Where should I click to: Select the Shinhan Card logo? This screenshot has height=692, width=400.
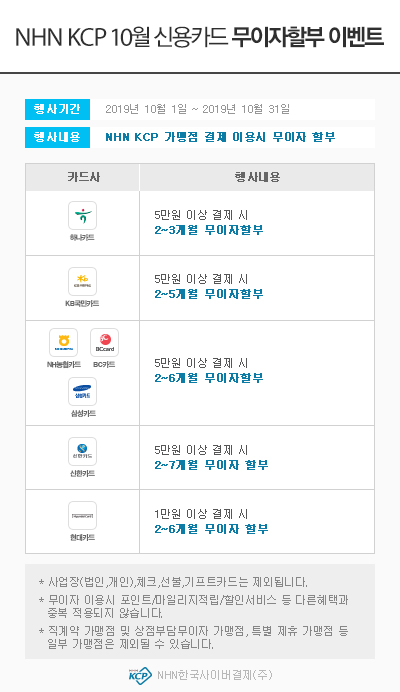click(x=82, y=451)
